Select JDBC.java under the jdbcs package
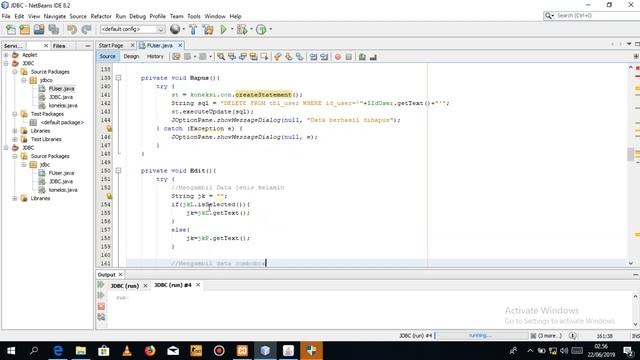 [61, 97]
